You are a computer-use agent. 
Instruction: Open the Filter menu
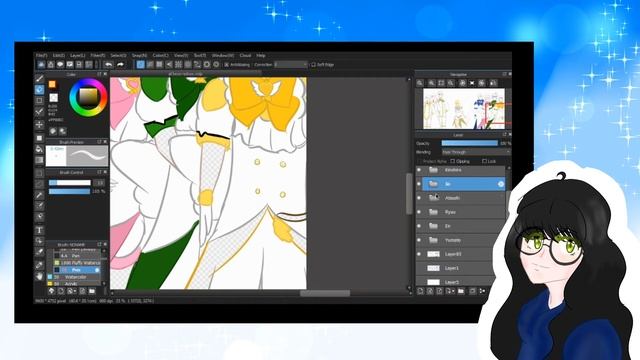click(98, 55)
